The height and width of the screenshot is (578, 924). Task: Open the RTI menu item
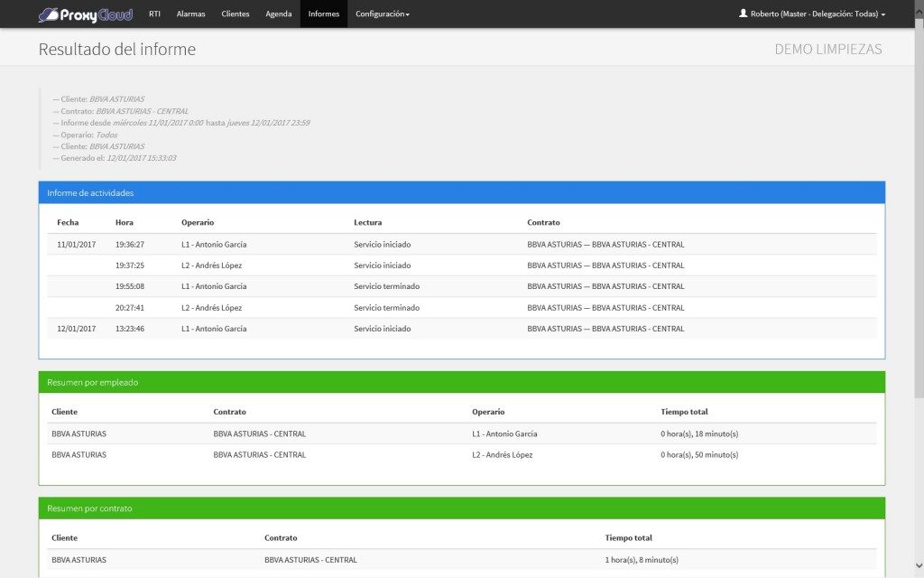[154, 14]
